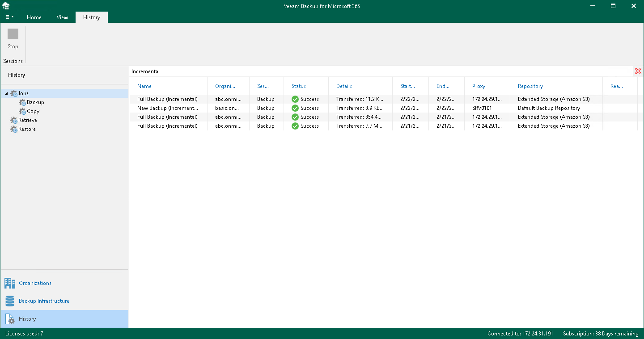Click Success icon in 11.2 K transferred row
This screenshot has height=339, width=644.
click(x=295, y=99)
